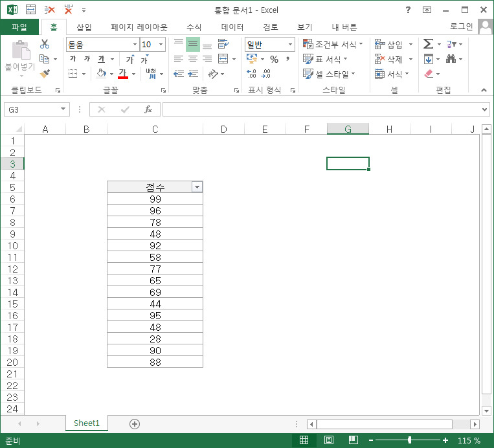Switch to 데이터 tab
Viewport: 494px width, 448px height.
point(232,27)
